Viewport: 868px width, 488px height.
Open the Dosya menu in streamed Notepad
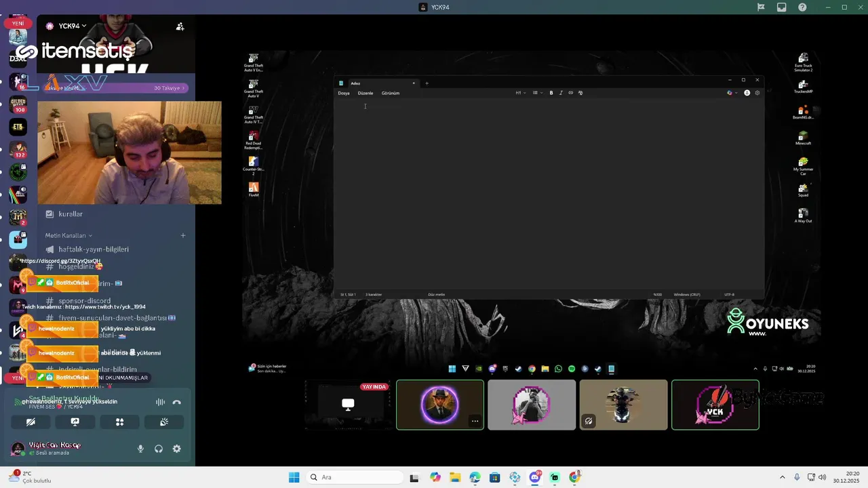[344, 93]
